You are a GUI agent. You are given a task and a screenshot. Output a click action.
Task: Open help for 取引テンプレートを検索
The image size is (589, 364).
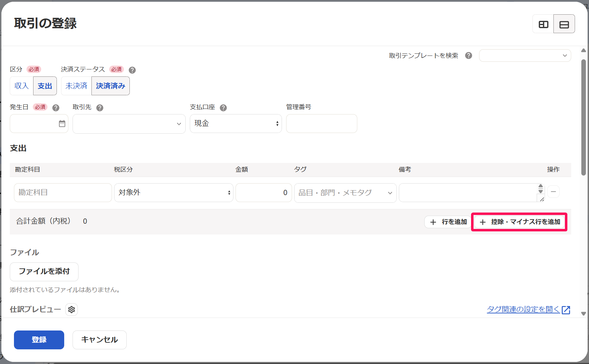click(469, 55)
